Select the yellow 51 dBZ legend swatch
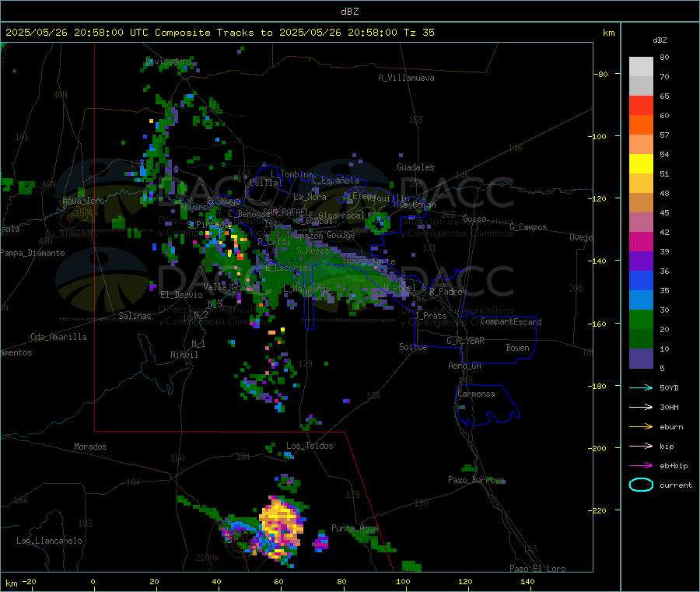 point(641,164)
